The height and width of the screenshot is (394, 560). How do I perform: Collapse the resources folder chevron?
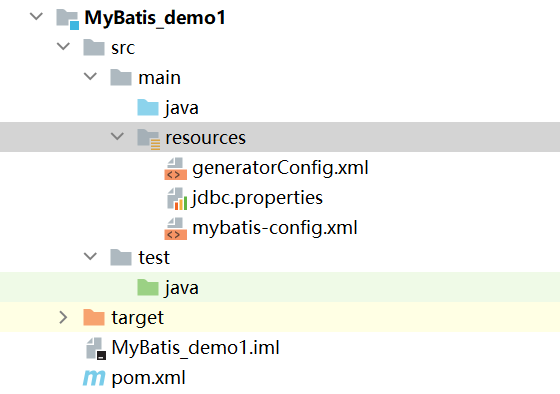(x=117, y=136)
